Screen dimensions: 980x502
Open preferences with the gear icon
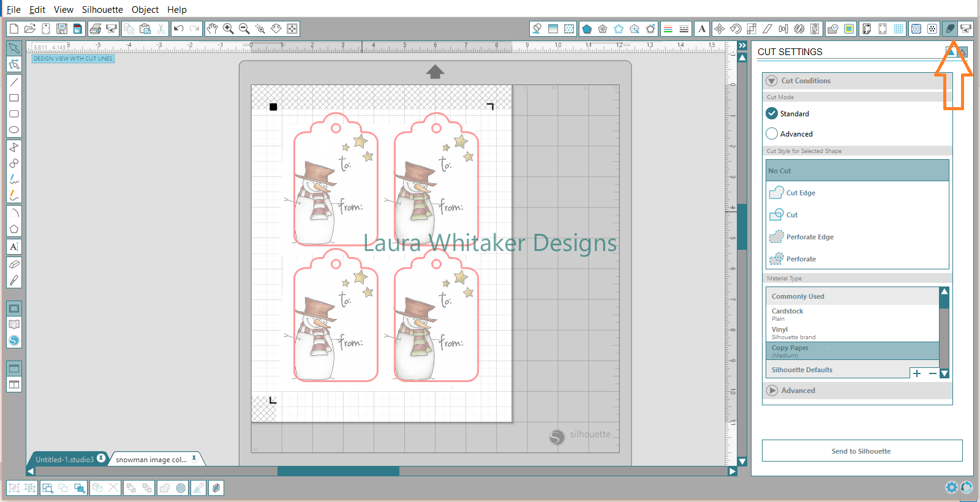(951, 487)
